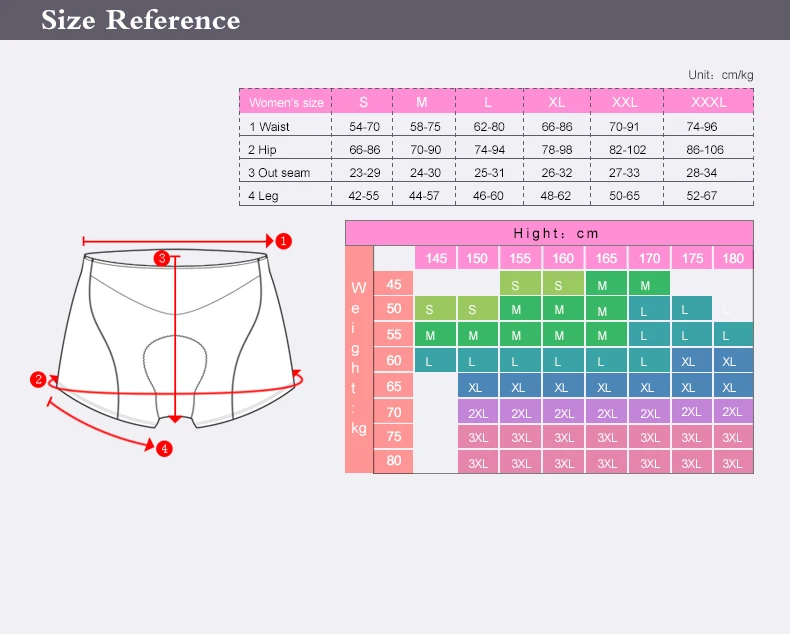Click the "4 Leg" row label
This screenshot has height=634, width=790.
(x=263, y=196)
